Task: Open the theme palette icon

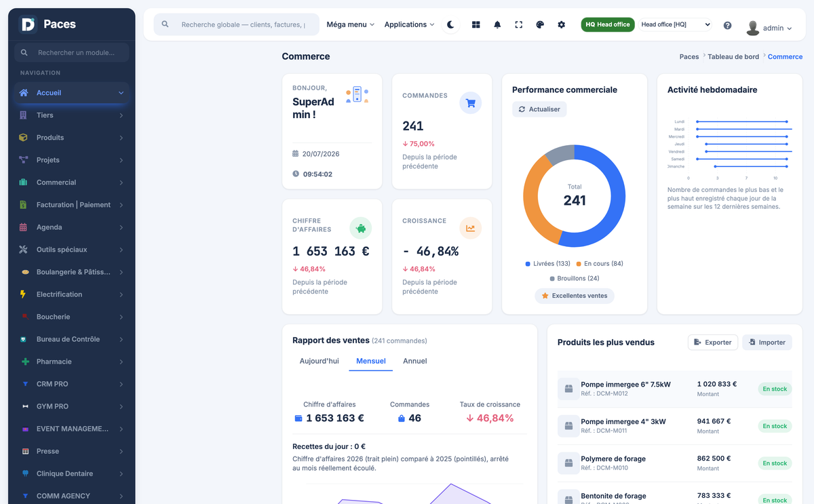Action: tap(540, 24)
